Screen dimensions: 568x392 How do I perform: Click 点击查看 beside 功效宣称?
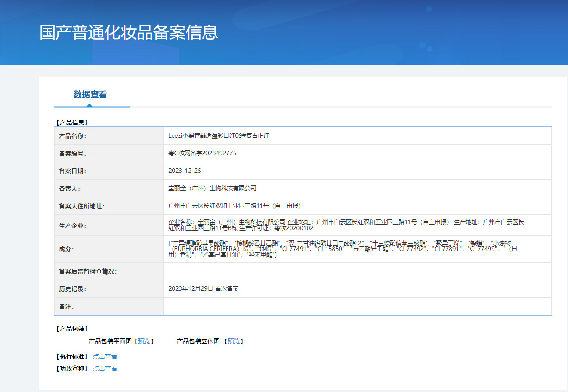(105, 368)
